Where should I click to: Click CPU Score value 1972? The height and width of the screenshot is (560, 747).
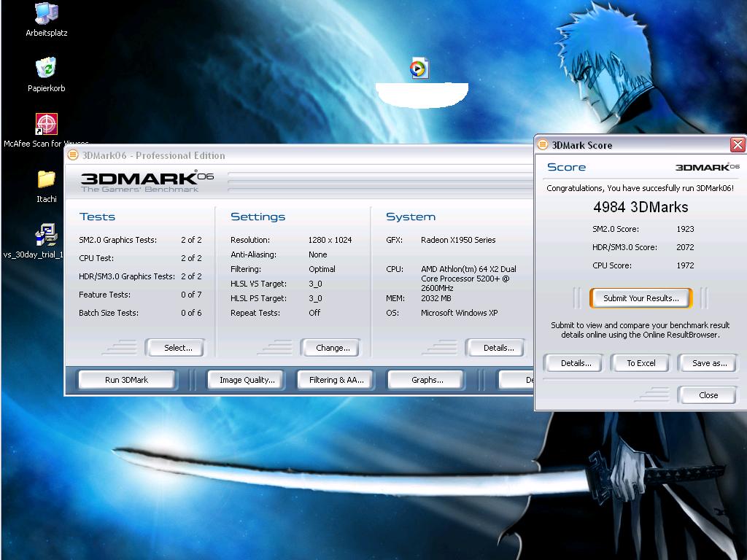[685, 265]
